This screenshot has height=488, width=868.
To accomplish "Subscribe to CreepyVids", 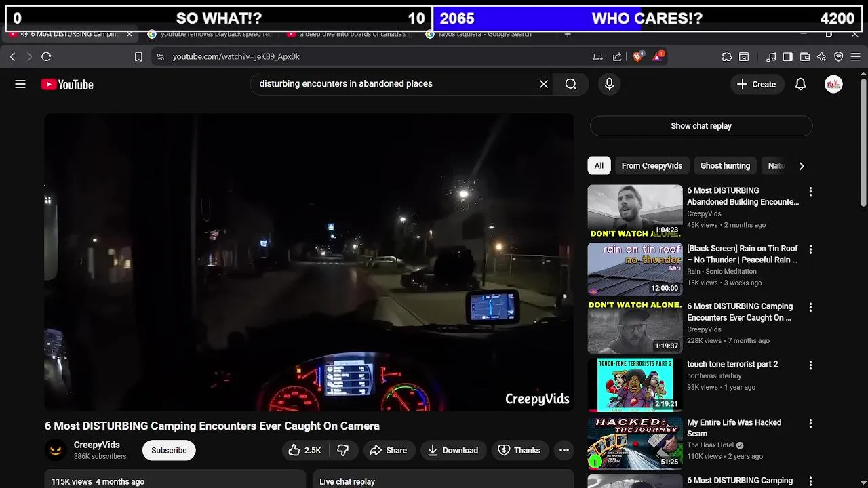I will (169, 450).
